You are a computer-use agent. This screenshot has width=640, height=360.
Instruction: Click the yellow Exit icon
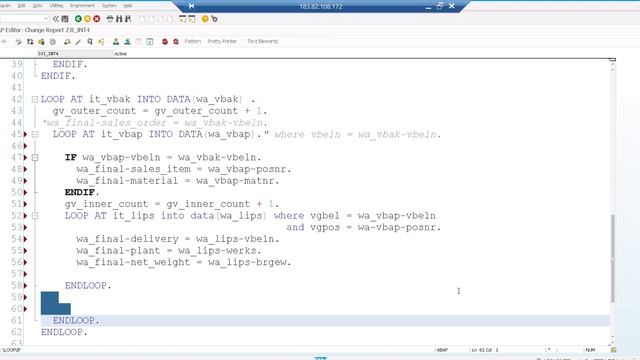87,19
